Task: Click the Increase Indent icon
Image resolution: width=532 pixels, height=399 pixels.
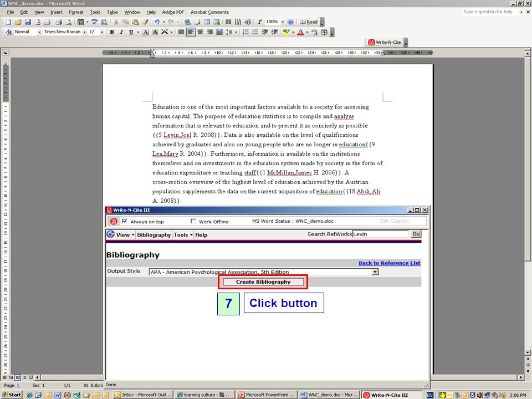Action: tap(274, 32)
